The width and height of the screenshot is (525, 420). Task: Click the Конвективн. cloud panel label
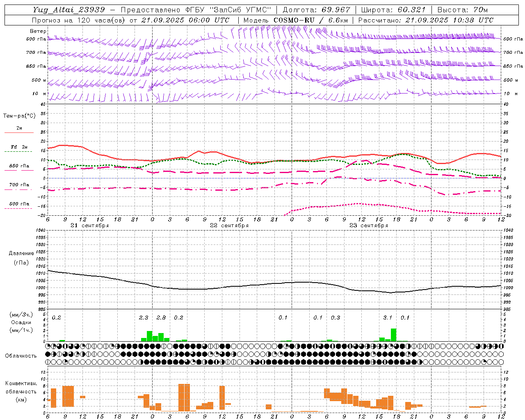point(21,383)
